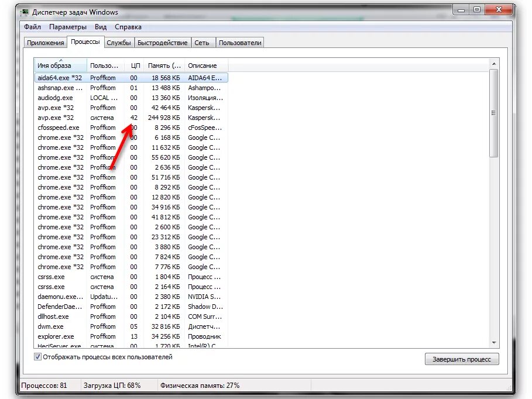Switch to the Приложения tab
Viewport: 532px width, 399px height.
pyautogui.click(x=45, y=43)
